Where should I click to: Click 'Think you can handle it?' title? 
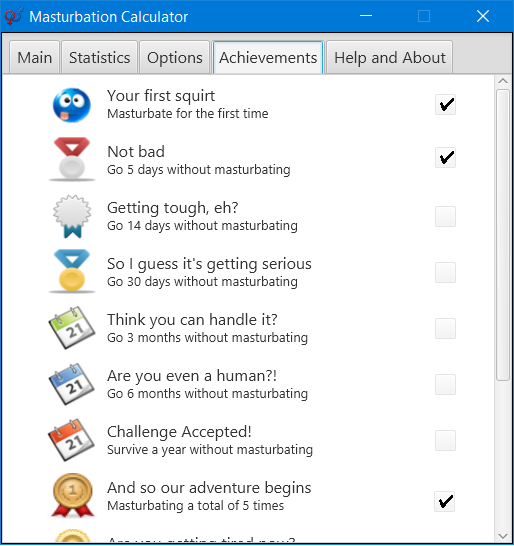pos(192,320)
